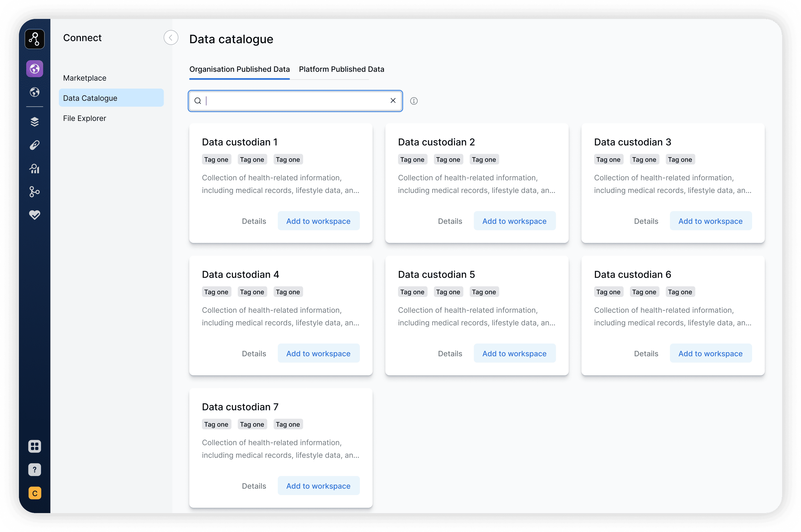Click the Connect panel heading

[x=83, y=38]
